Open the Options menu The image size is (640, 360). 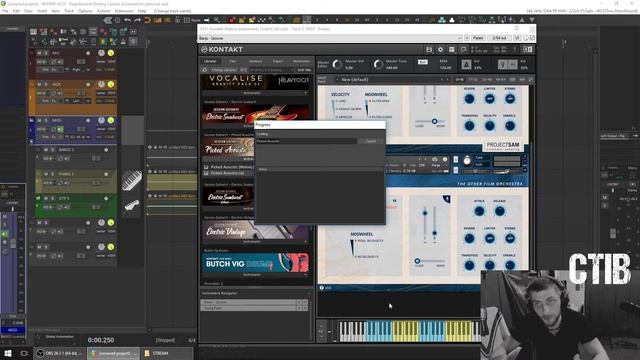point(85,11)
